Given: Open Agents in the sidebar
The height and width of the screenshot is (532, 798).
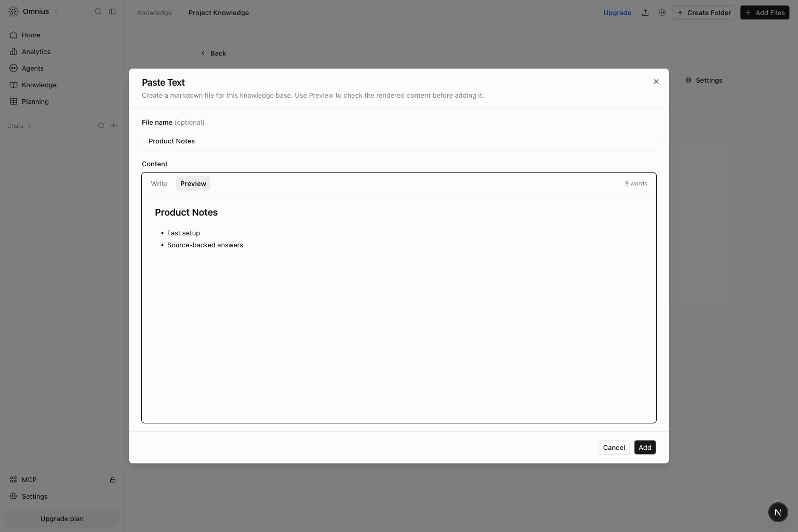Looking at the screenshot, I should pyautogui.click(x=62, y=68).
